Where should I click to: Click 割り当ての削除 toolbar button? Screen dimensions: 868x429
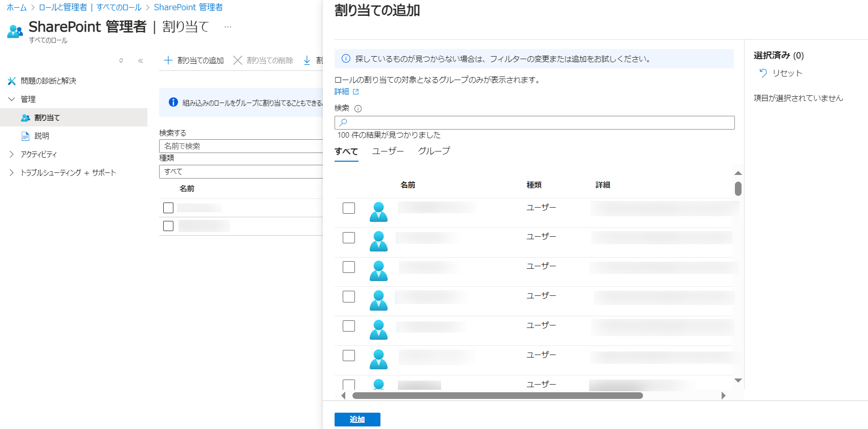click(263, 60)
